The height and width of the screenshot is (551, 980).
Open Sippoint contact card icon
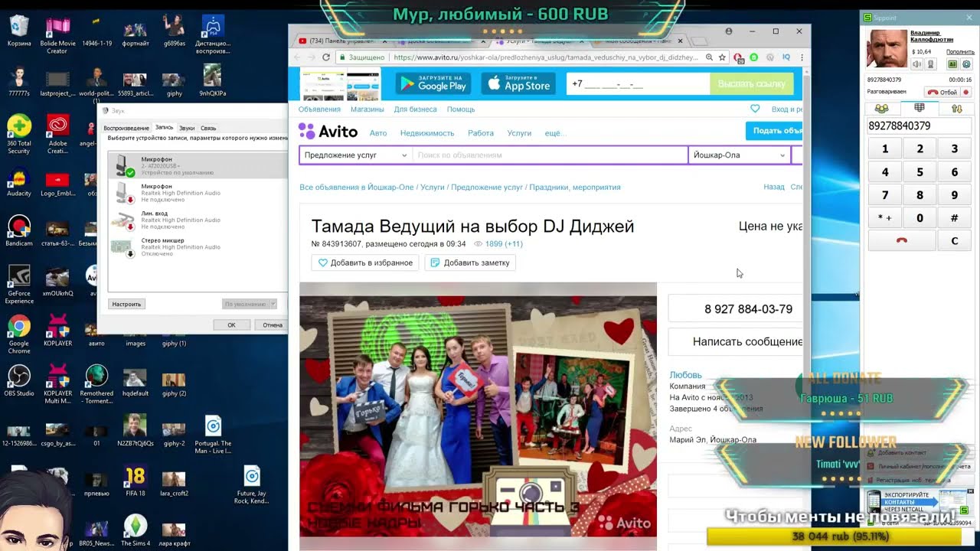tap(952, 64)
